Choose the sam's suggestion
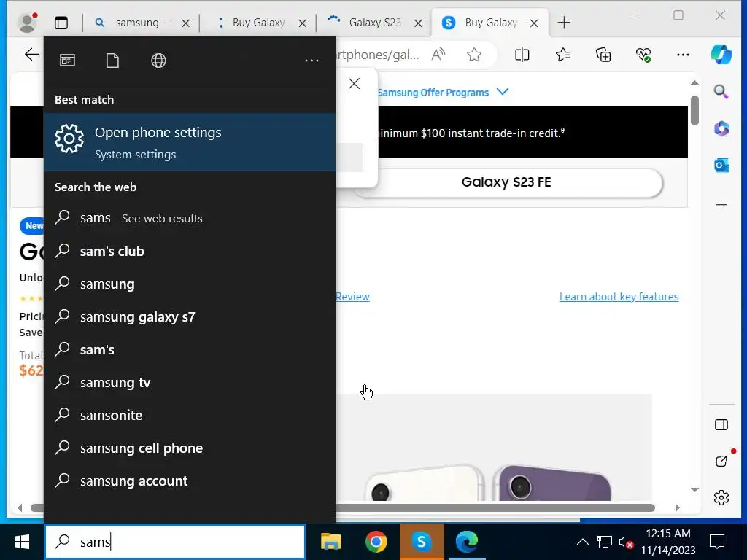Image resolution: width=747 pixels, height=560 pixels. (x=190, y=349)
